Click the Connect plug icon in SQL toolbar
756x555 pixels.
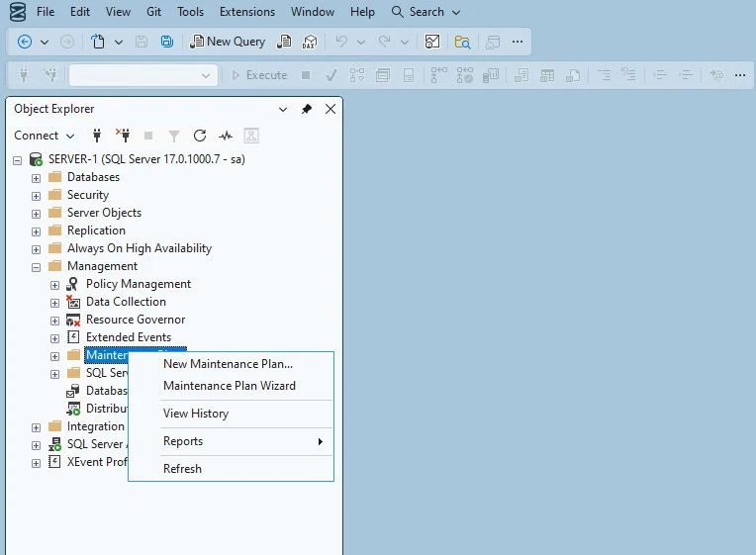pos(24,75)
